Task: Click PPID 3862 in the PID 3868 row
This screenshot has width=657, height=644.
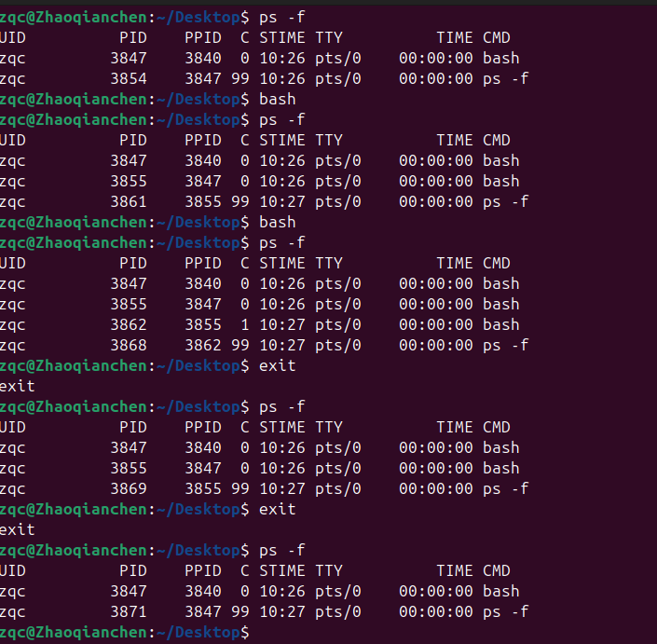Action: 203,345
